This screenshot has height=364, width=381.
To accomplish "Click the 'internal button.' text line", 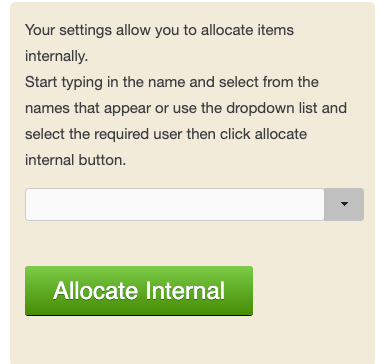I will point(76,160).
